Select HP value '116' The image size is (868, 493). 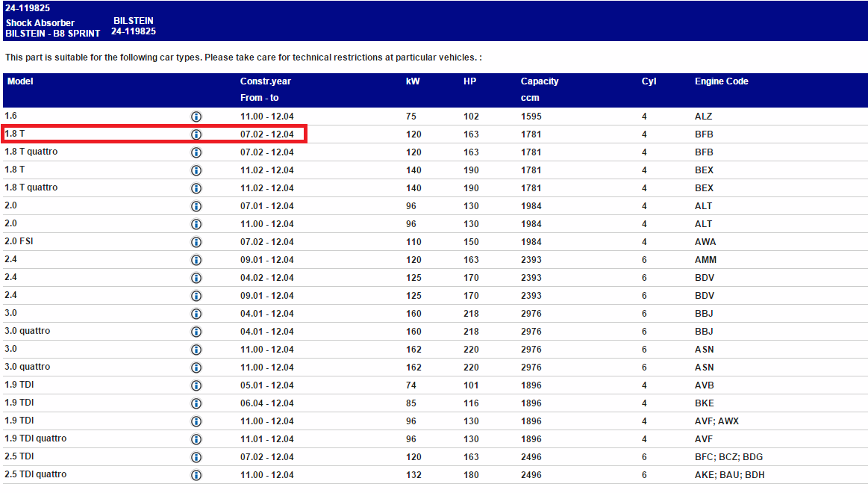coord(471,403)
